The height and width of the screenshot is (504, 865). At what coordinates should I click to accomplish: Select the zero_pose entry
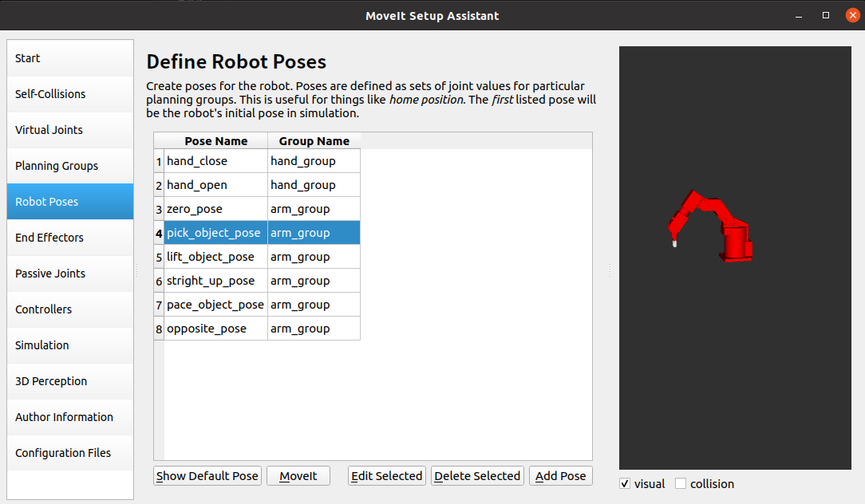click(215, 209)
